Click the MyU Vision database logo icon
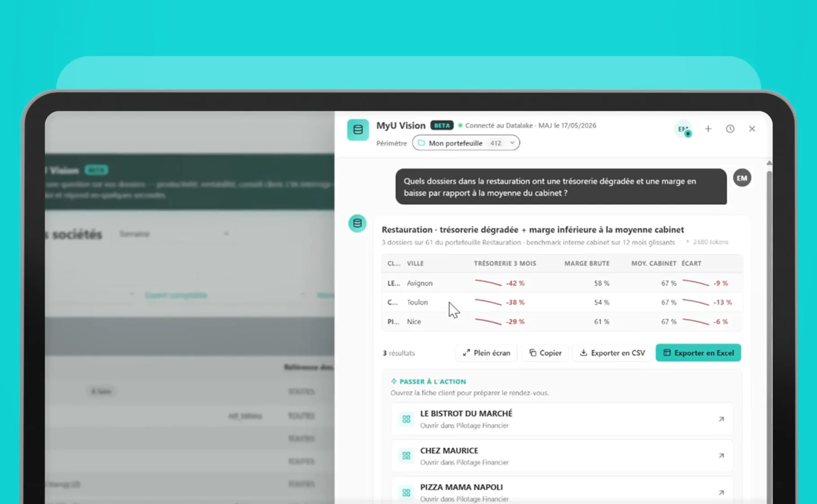The width and height of the screenshot is (817, 504). click(x=358, y=130)
